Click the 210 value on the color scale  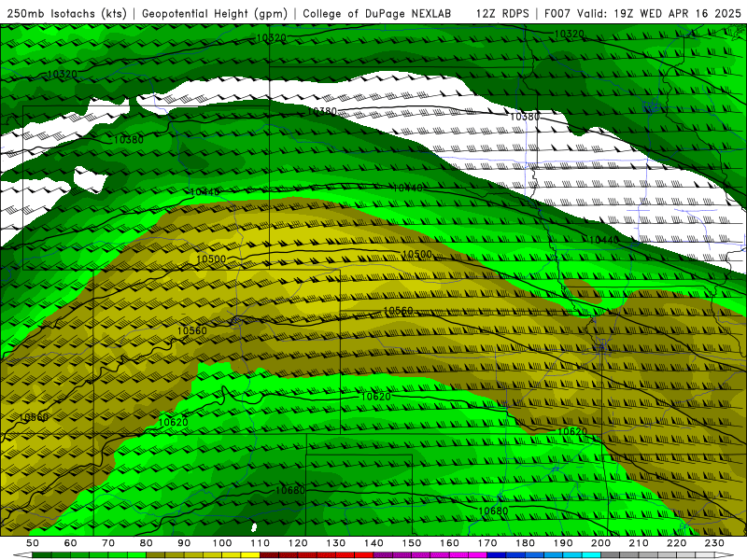(x=639, y=543)
